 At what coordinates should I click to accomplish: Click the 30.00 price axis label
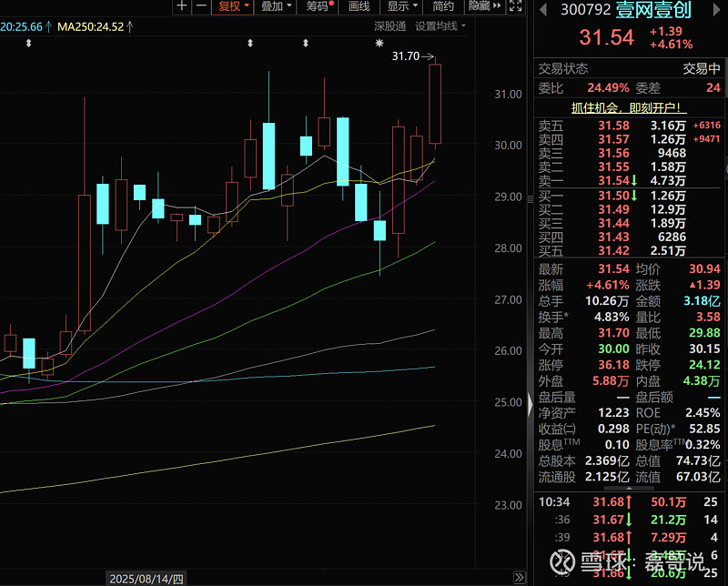pos(508,146)
